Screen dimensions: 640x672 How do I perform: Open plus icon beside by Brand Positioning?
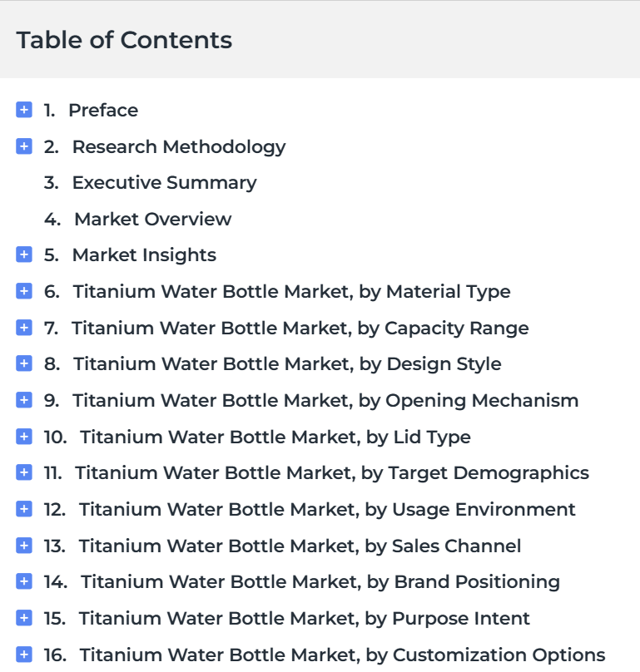click(x=24, y=581)
